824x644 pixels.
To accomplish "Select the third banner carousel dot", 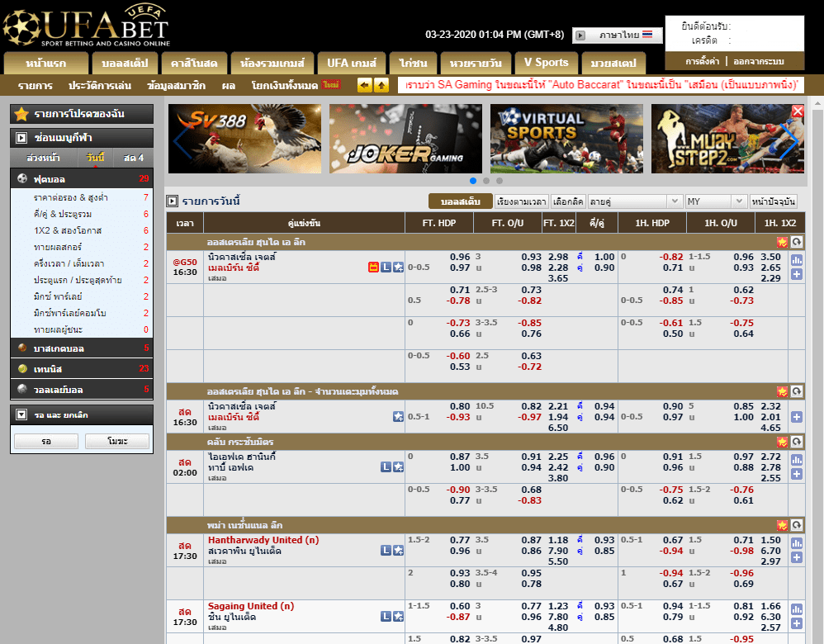I will coord(500,181).
